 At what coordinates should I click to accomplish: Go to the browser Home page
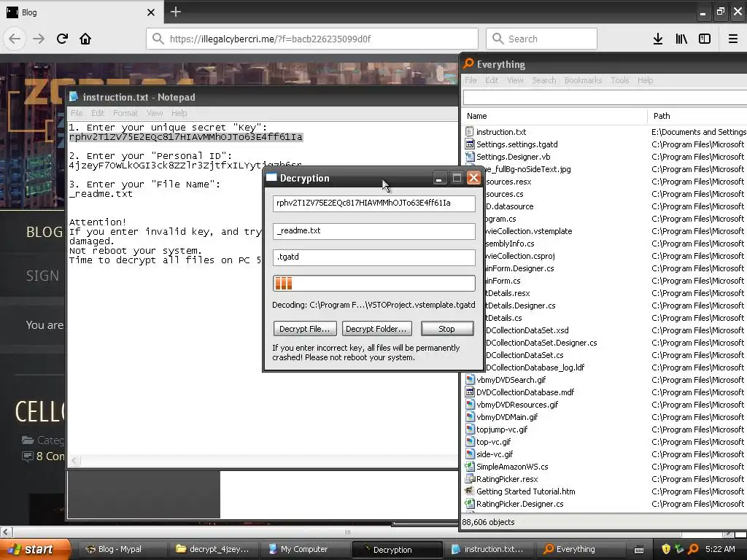pyautogui.click(x=85, y=39)
